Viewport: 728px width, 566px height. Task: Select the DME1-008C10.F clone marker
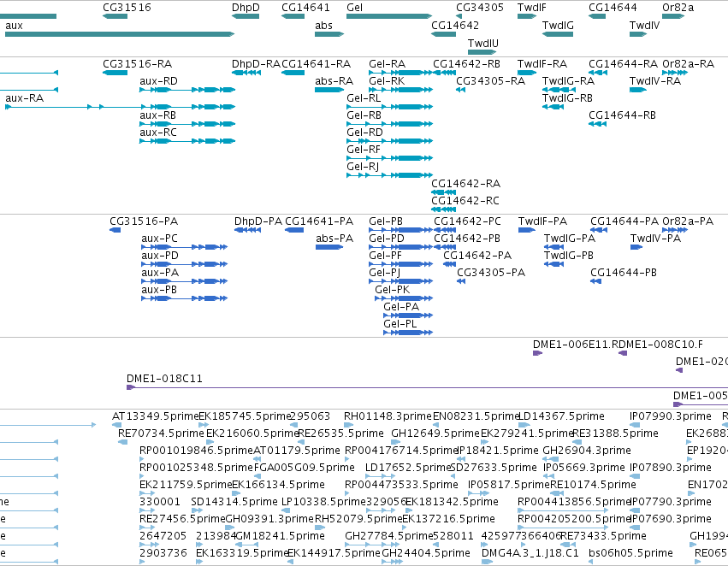coord(623,353)
